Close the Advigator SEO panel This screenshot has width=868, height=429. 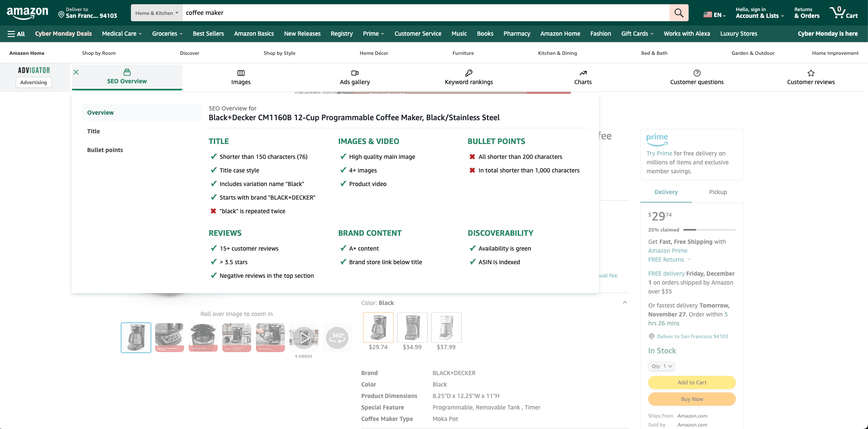tap(76, 72)
